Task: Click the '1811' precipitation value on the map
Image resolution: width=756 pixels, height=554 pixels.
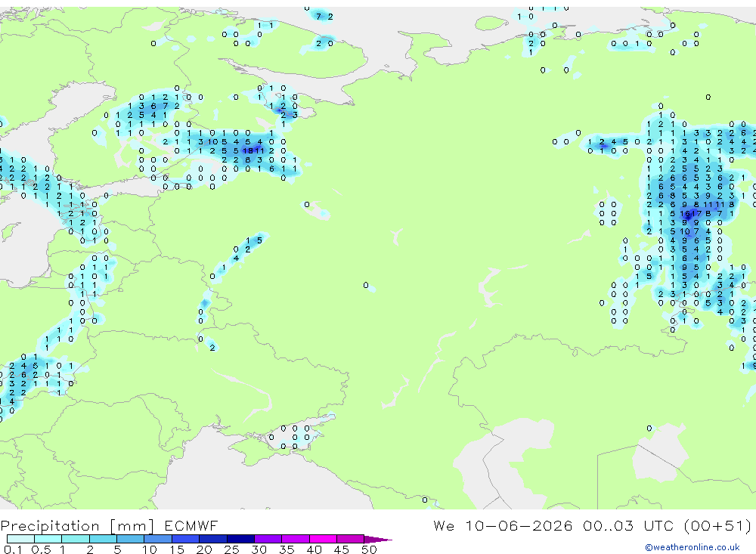Action: [x=253, y=151]
